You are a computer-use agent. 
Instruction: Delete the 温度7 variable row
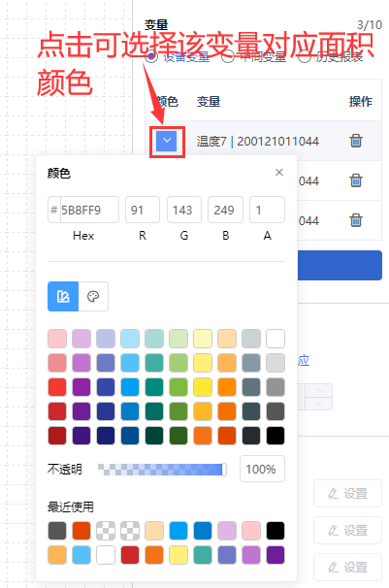[356, 141]
